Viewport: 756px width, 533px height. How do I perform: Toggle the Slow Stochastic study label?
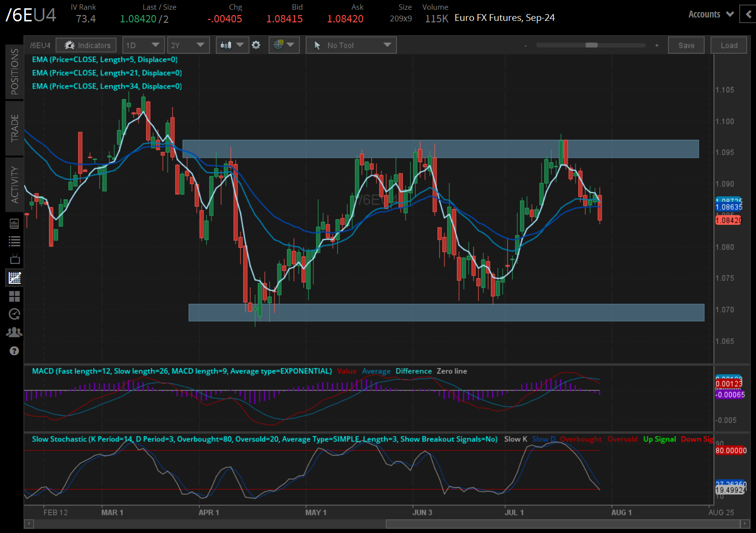click(x=264, y=439)
